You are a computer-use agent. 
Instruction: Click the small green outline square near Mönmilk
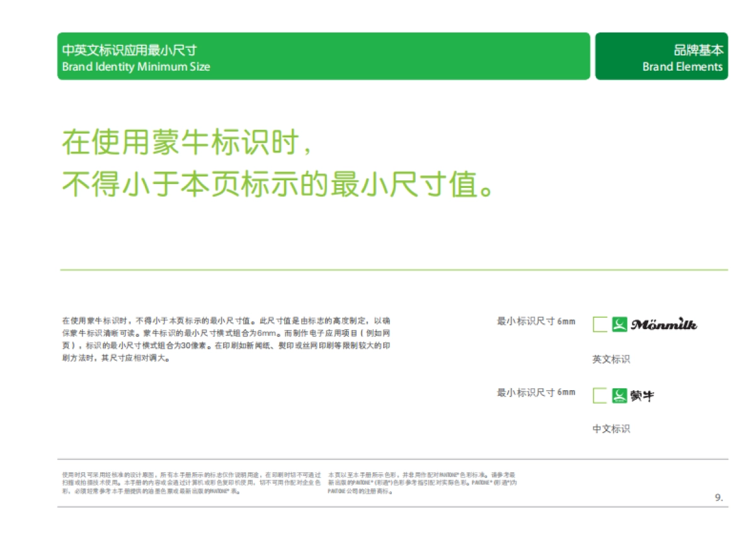point(600,324)
